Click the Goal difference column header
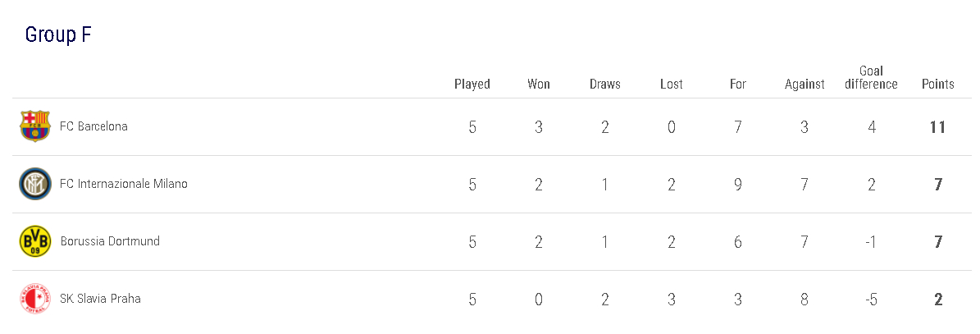 [871, 77]
